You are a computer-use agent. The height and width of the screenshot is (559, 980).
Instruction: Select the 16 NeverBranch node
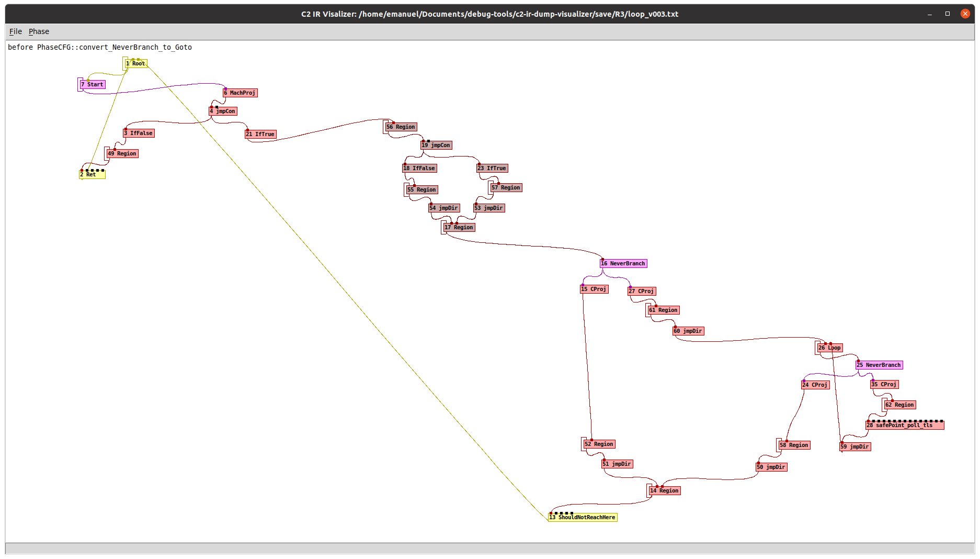click(623, 264)
